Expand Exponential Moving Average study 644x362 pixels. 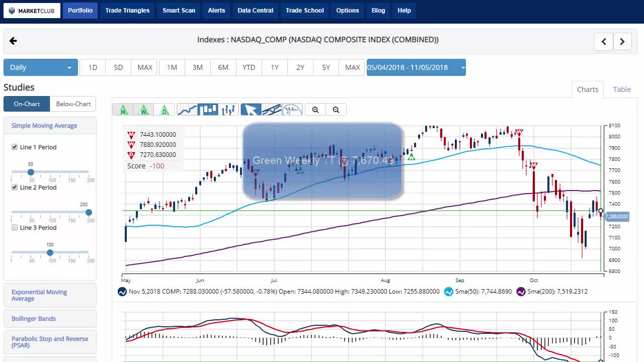click(50, 295)
